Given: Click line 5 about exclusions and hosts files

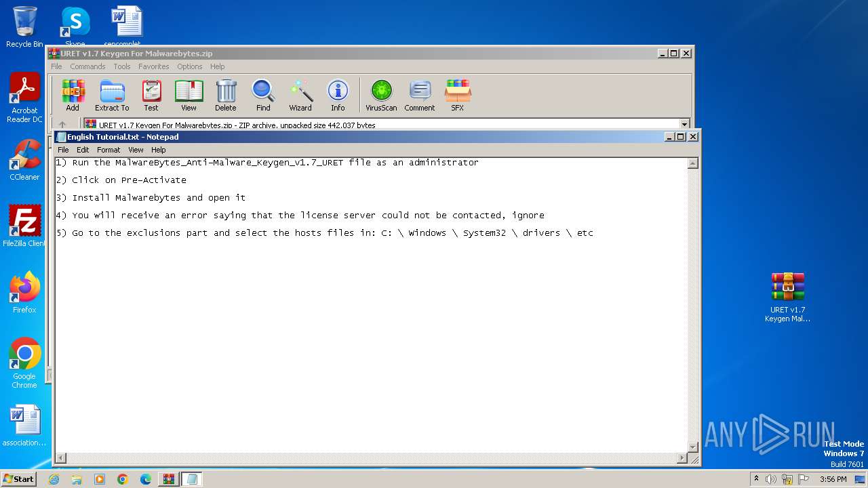Looking at the screenshot, I should click(x=324, y=233).
